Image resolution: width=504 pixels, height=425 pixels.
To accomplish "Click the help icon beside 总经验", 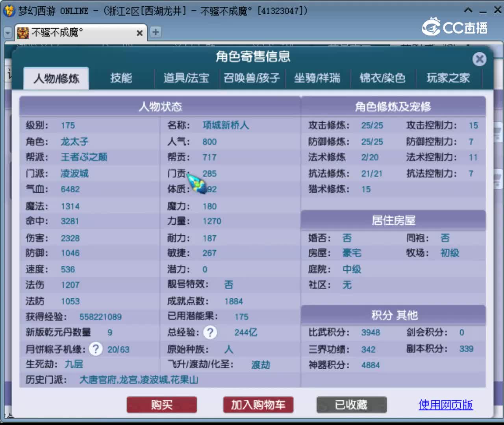I will tap(210, 333).
